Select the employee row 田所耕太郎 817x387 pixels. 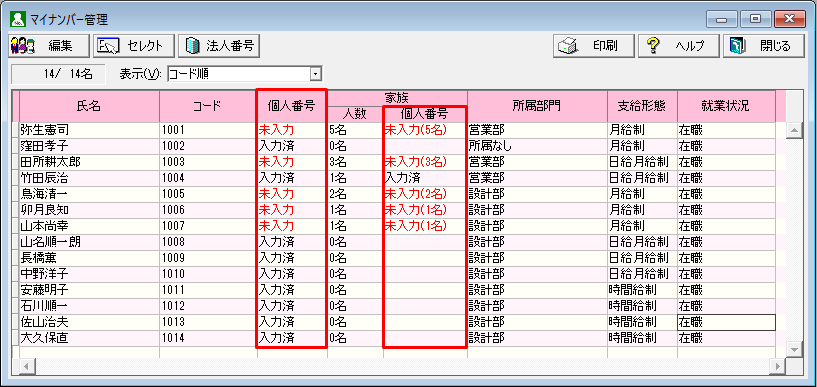coord(398,161)
